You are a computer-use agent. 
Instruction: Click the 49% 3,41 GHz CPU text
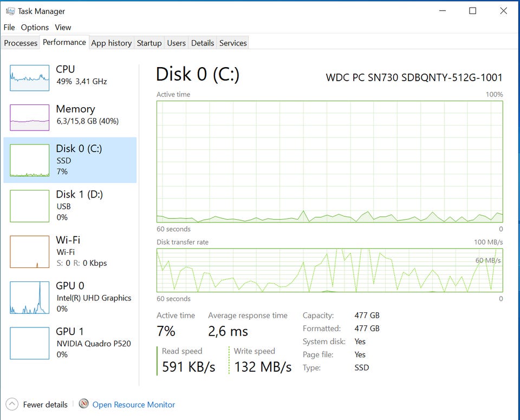point(82,82)
